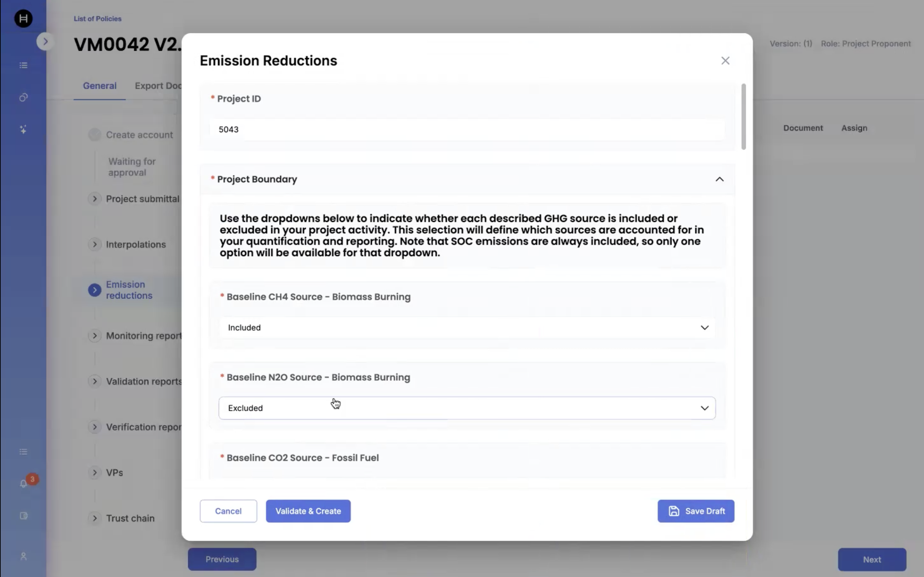Open Baseline N2O Biomass Burning dropdown
This screenshot has height=577, width=924.
point(467,408)
